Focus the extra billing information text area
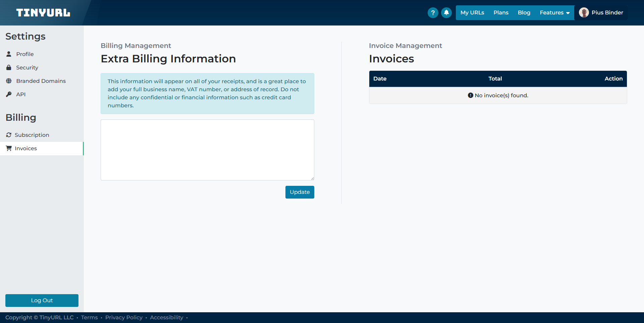 (207, 150)
